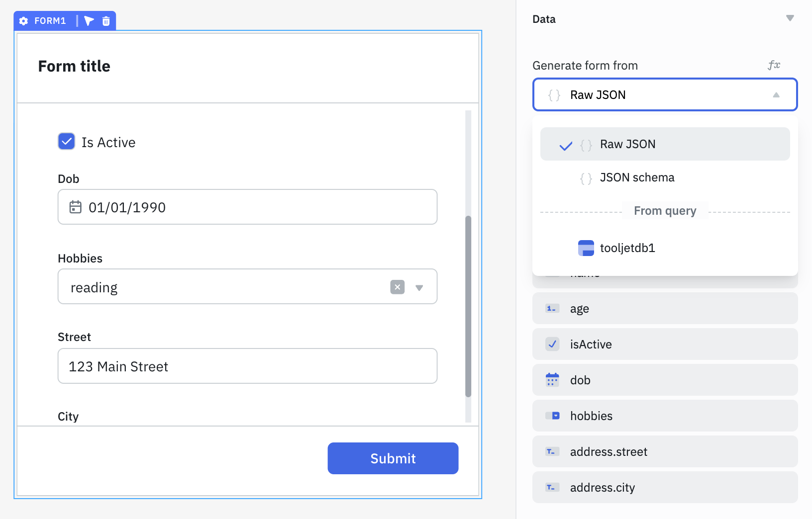Remove the reading chip with its x button
This screenshot has height=519, width=812.
[397, 287]
